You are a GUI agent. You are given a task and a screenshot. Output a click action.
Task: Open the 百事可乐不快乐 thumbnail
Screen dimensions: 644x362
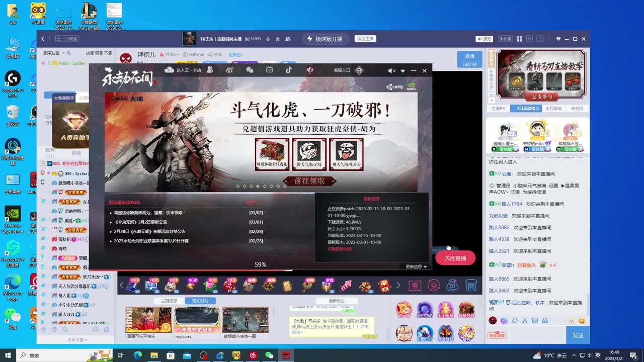(148, 320)
